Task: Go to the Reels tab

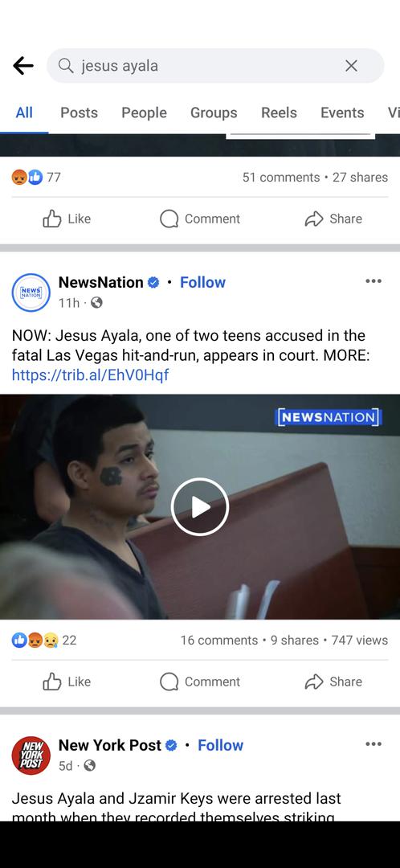Action: coord(279,113)
